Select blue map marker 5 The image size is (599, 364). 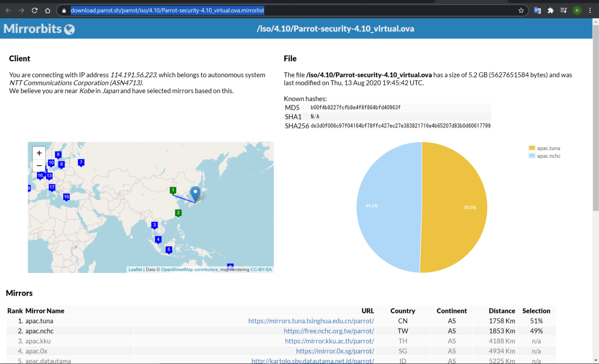(169, 250)
